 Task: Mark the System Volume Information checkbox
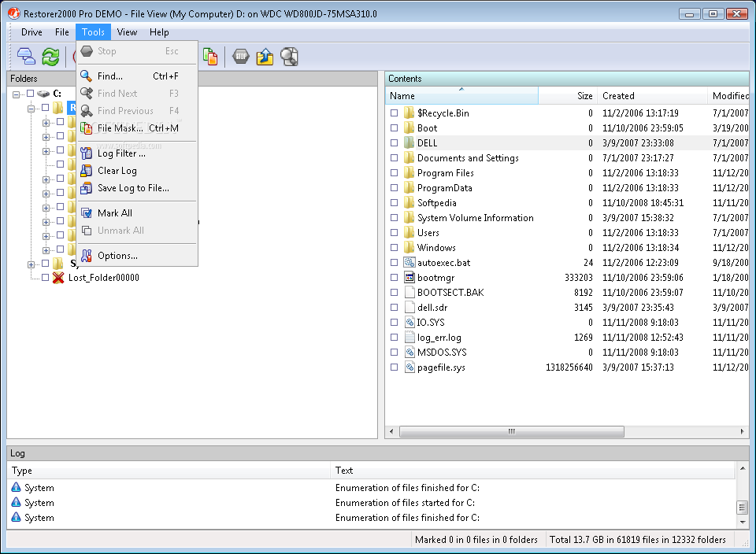pos(395,218)
